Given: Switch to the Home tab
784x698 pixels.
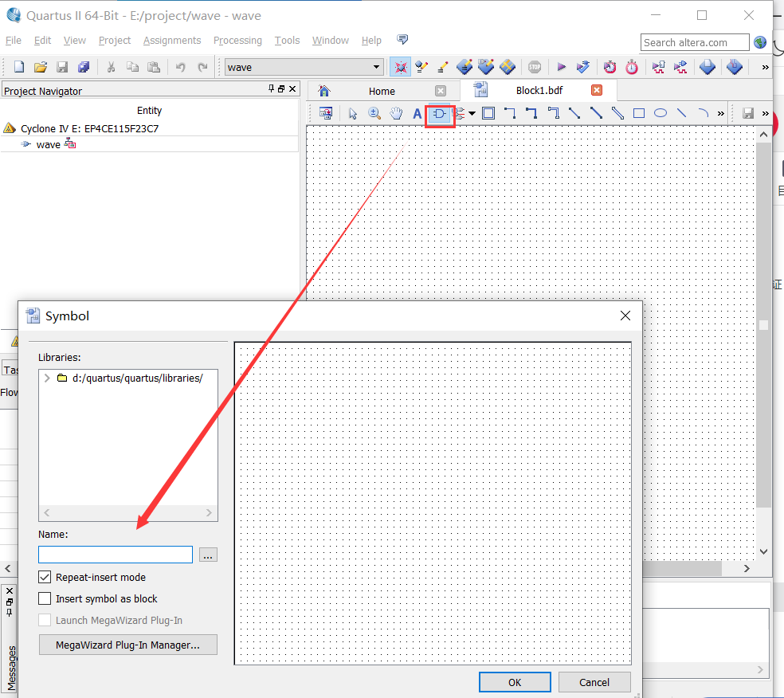Looking at the screenshot, I should (382, 91).
